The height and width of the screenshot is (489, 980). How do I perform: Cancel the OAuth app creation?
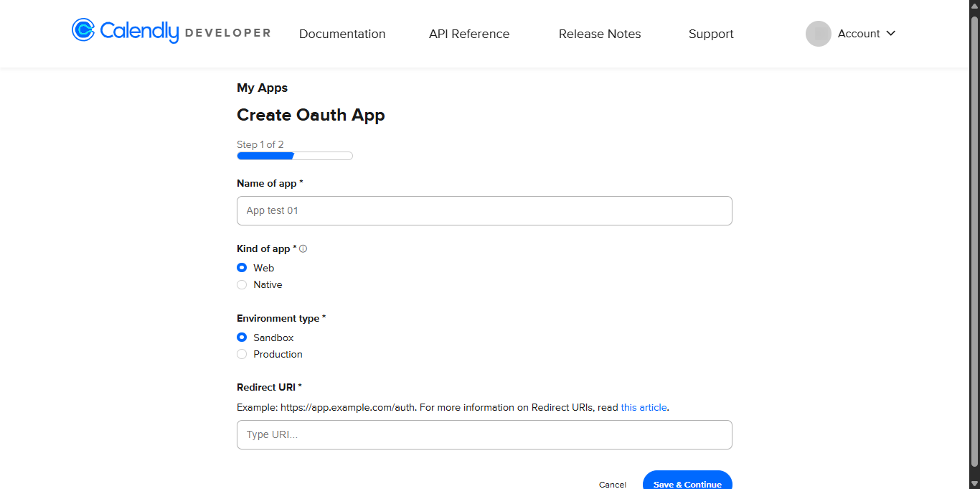[613, 484]
